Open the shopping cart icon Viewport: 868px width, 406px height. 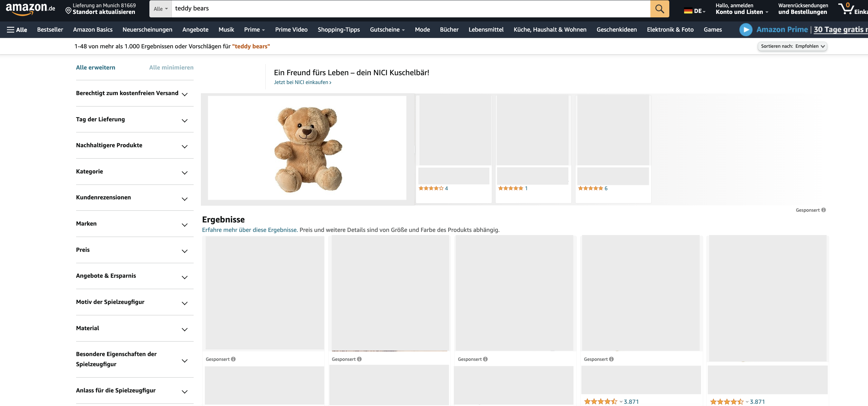tap(846, 9)
